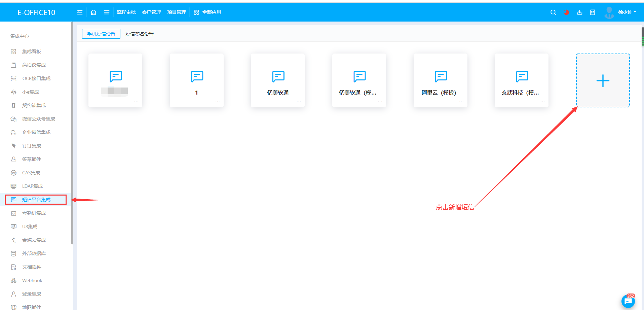Viewport: 644px width, 310px height.
Task: Open the download manager icon
Action: [579, 12]
